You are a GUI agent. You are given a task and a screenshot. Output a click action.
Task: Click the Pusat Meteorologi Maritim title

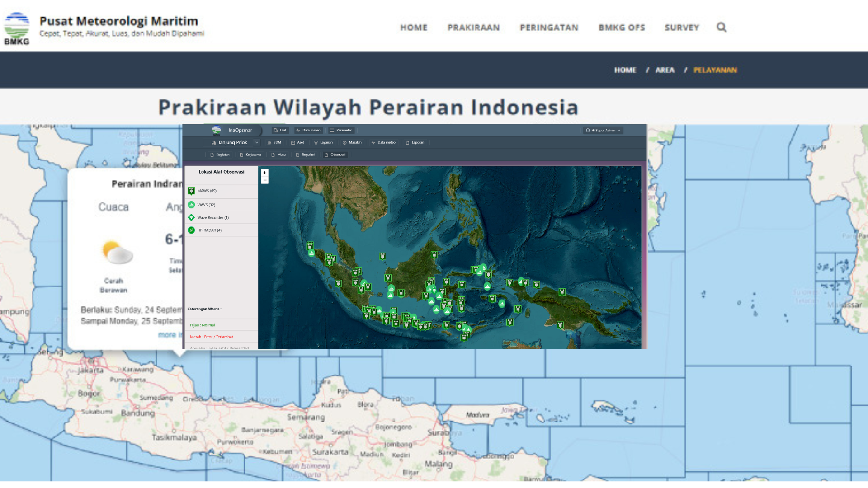119,21
